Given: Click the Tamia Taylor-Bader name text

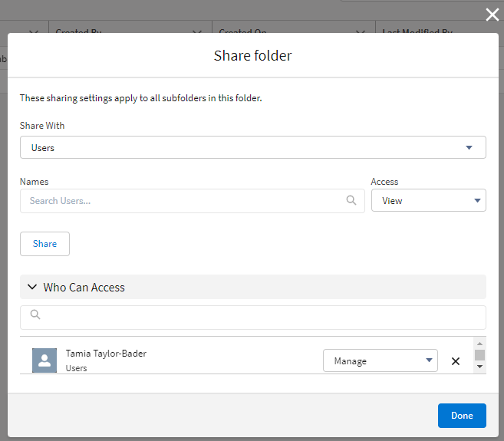Looking at the screenshot, I should [x=106, y=354].
